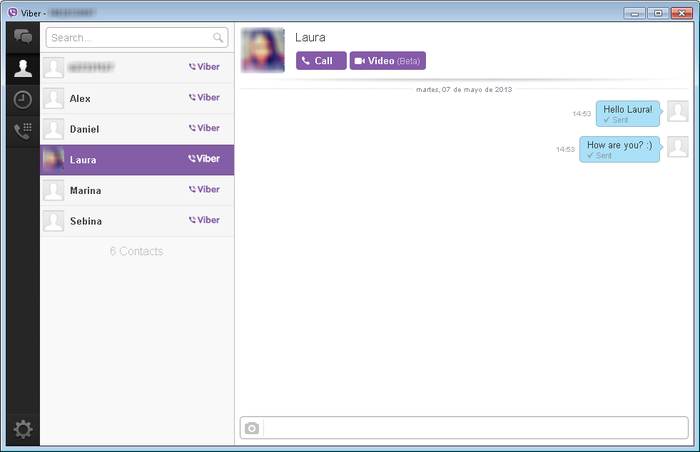This screenshot has height=452, width=700.
Task: Select Sebina in the contact list
Action: pyautogui.click(x=137, y=221)
